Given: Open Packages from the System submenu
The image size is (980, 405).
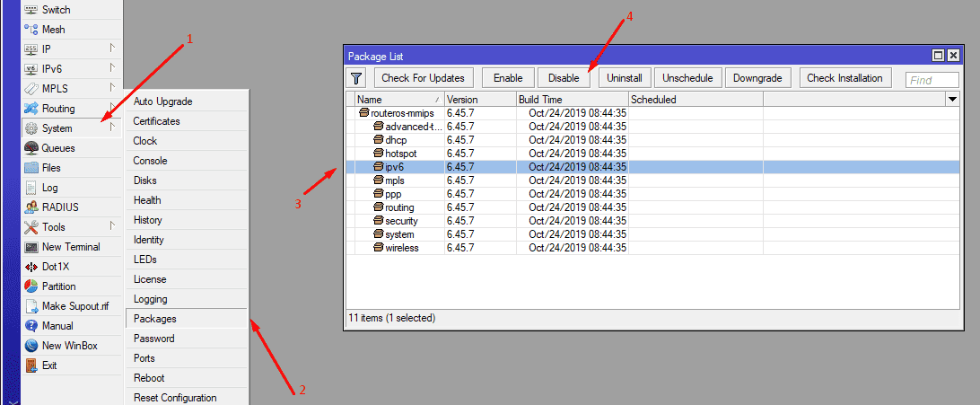Looking at the screenshot, I should (155, 319).
